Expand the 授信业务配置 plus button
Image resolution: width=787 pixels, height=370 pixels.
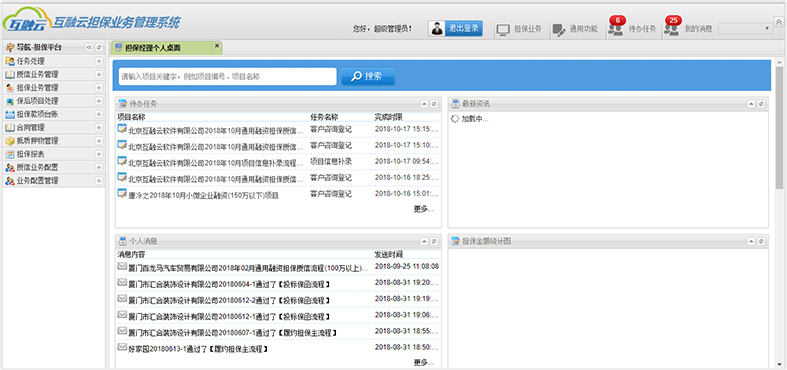point(99,167)
